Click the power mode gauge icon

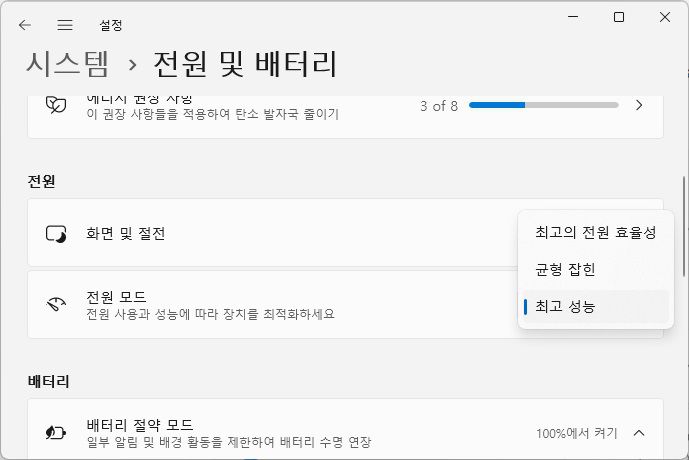56,304
